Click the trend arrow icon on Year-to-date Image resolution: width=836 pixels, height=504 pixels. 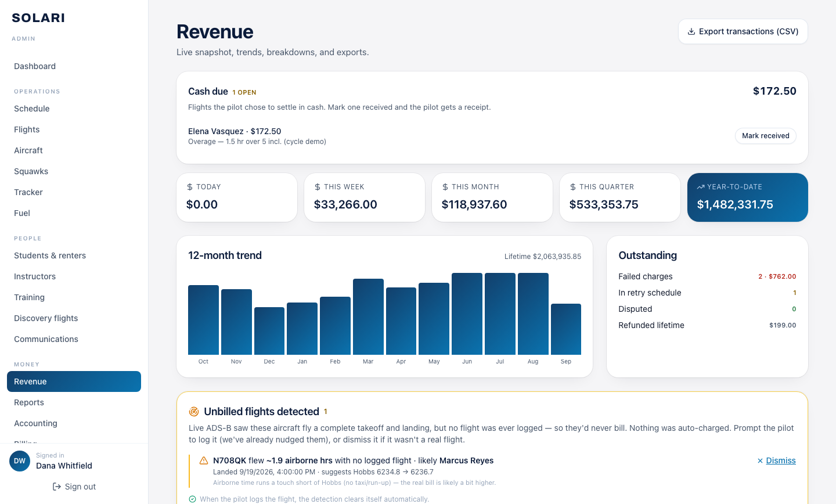(x=701, y=187)
